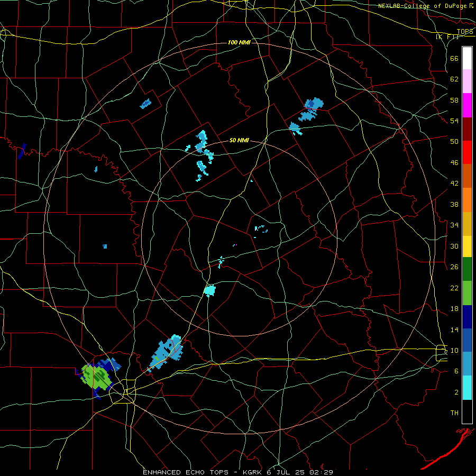Click the "02:29" timestamp
This screenshot has width=476, height=476.
click(x=321, y=472)
